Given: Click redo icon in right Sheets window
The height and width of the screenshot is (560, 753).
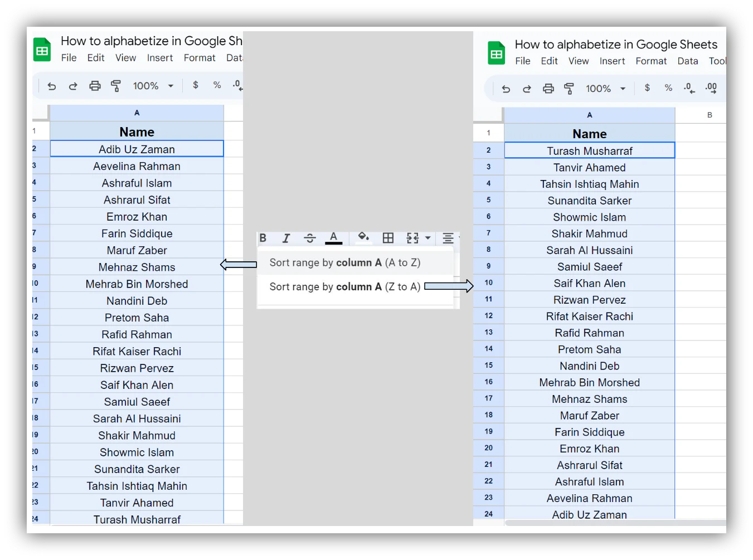Looking at the screenshot, I should [527, 89].
